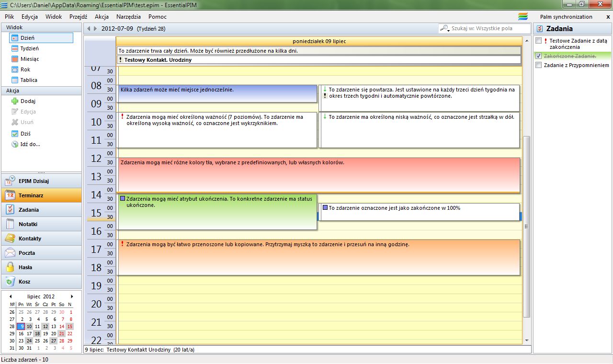Open the Plik menu
This screenshot has height=364, width=613.
pos(10,16)
